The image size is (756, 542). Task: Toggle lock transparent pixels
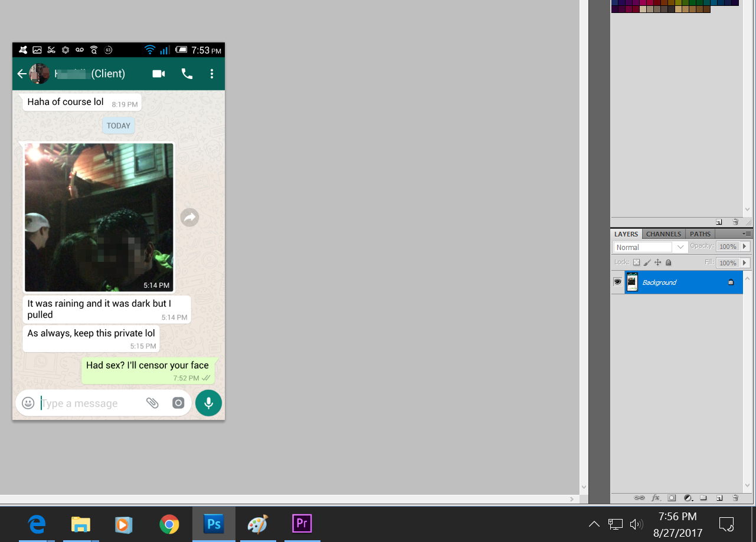[x=637, y=262]
